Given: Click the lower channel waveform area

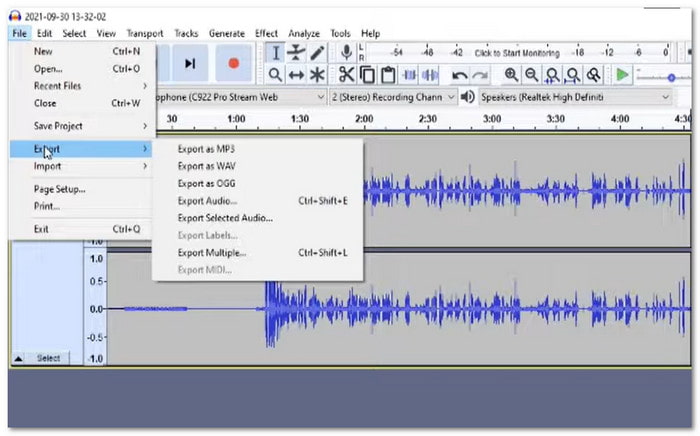Looking at the screenshot, I should 399,309.
